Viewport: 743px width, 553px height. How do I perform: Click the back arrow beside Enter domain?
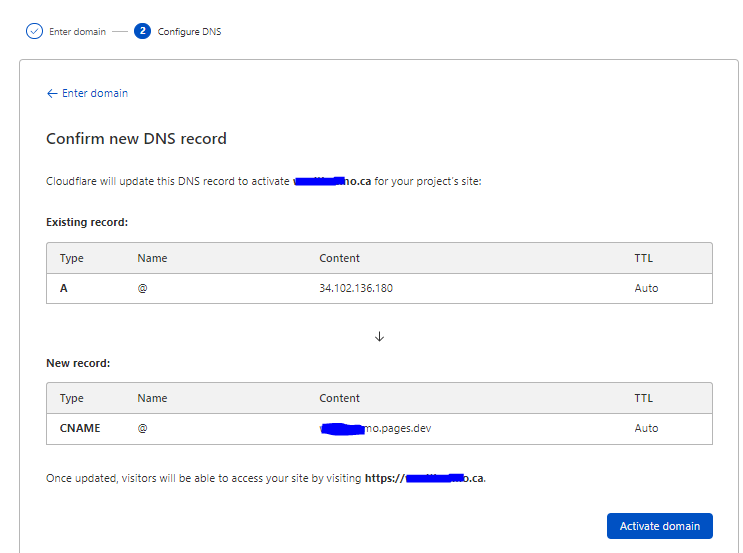[52, 93]
